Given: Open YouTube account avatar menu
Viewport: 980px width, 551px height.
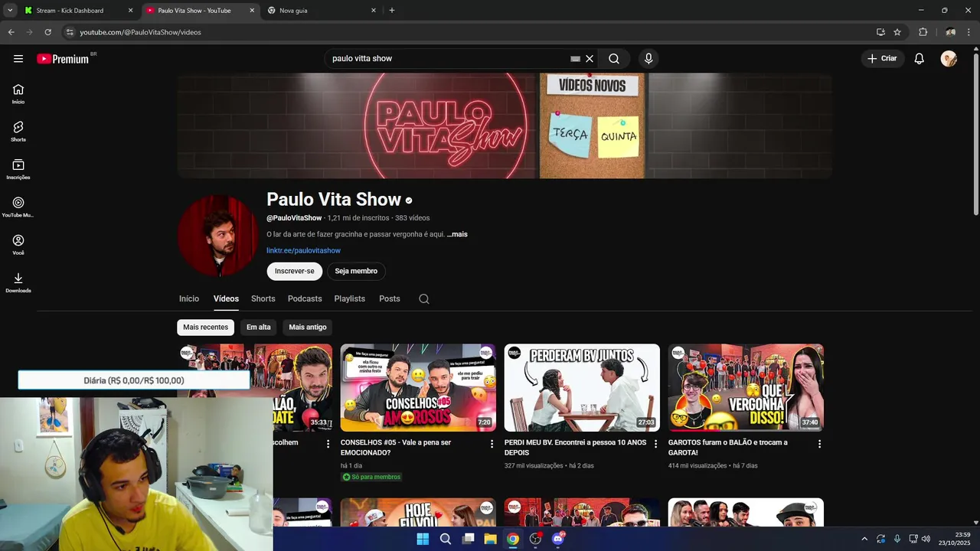Looking at the screenshot, I should 949,59.
